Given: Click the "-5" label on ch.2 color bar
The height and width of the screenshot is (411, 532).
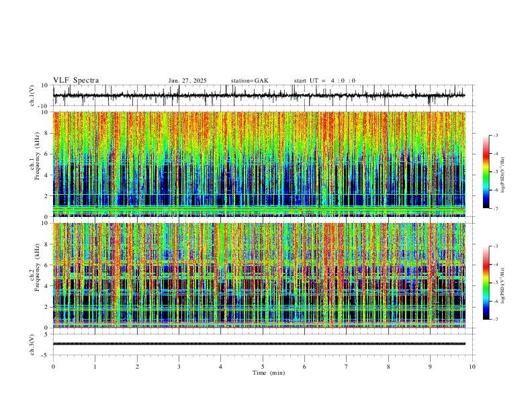Looking at the screenshot, I should [496, 283].
